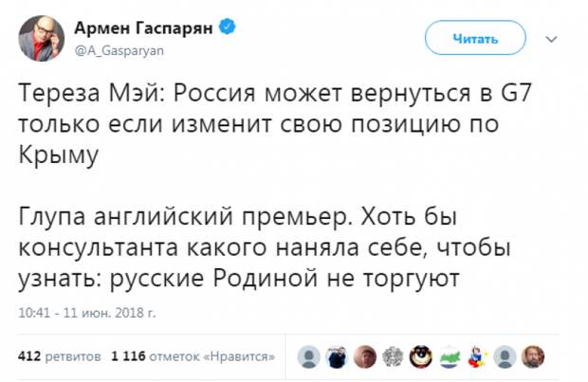Screen dimensions: 588x382
Task: Follow via the Читать button
Action: (475, 38)
